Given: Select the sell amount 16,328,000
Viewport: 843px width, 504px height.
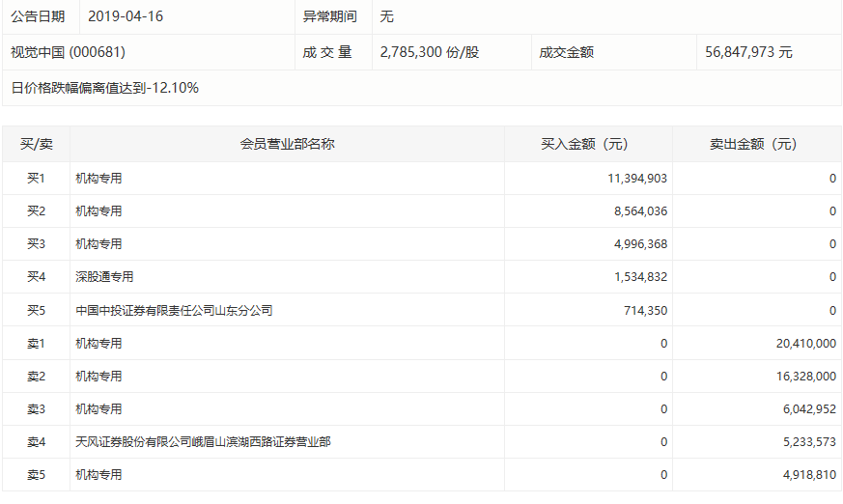Looking at the screenshot, I should click(803, 377).
